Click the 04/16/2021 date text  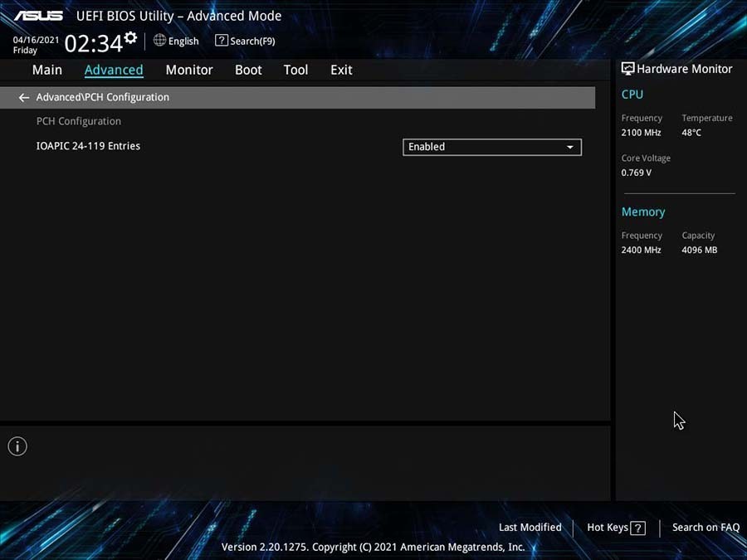(x=37, y=40)
